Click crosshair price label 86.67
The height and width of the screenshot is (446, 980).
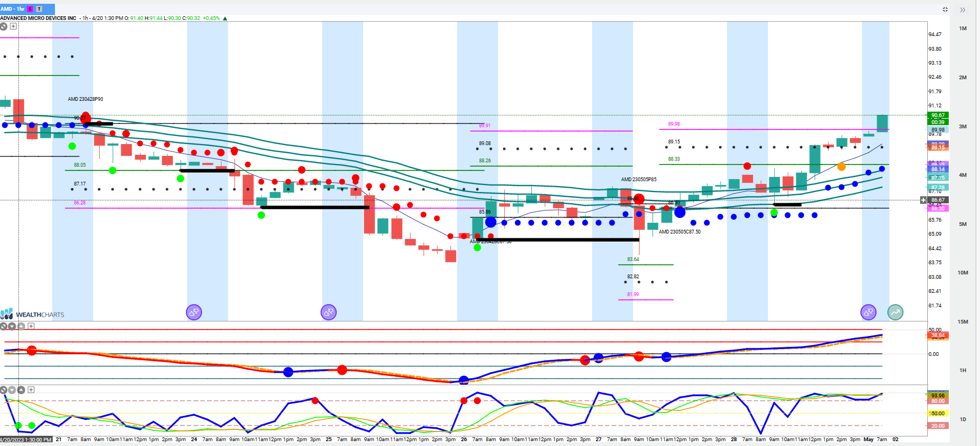pyautogui.click(x=938, y=200)
